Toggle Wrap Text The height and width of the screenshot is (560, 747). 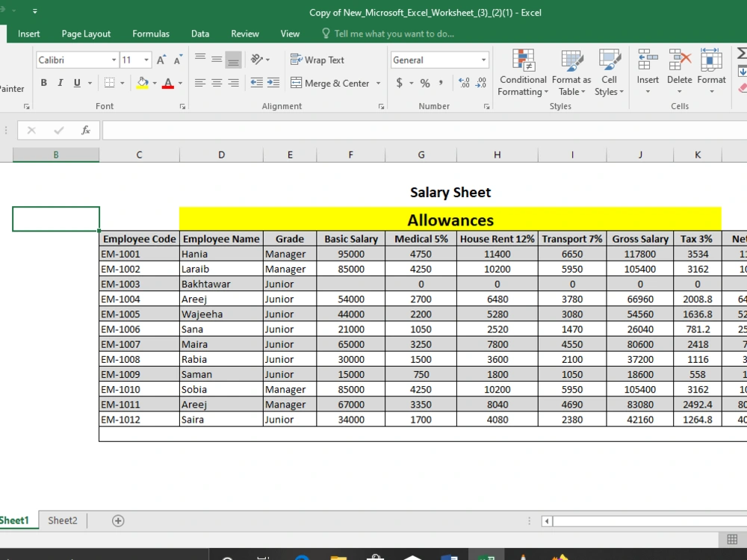317,60
